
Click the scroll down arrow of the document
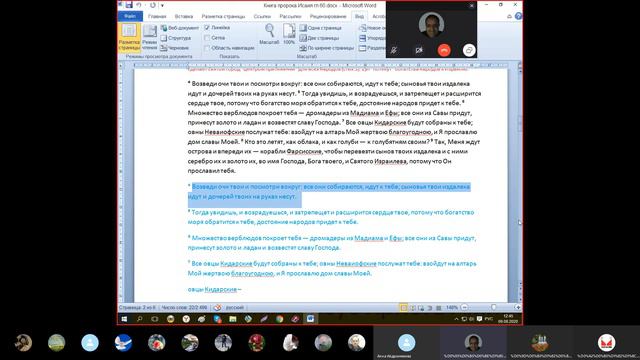pyautogui.click(x=520, y=284)
